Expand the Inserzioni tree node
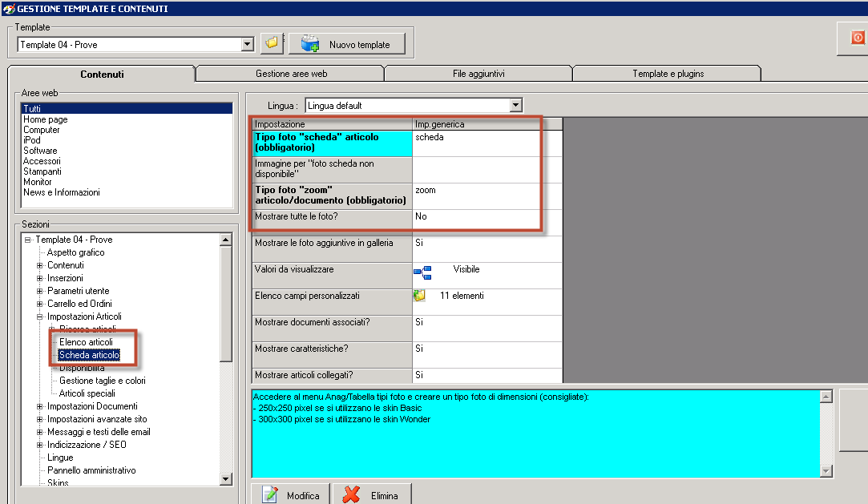 pos(40,278)
